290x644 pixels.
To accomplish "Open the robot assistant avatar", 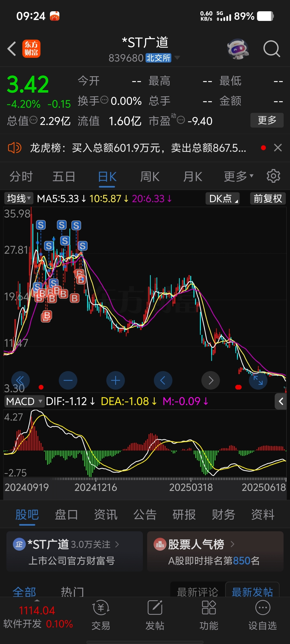I will click(238, 49).
